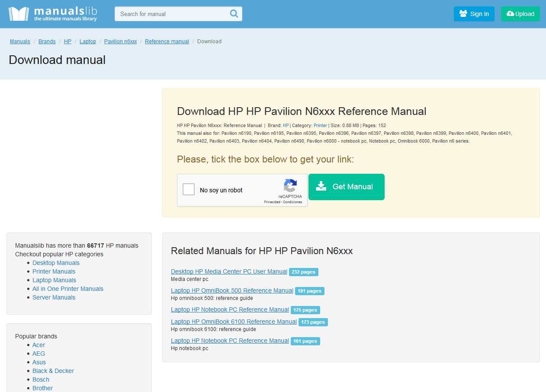546x392 pixels.
Task: Click the search magnifier icon
Action: coord(234,14)
